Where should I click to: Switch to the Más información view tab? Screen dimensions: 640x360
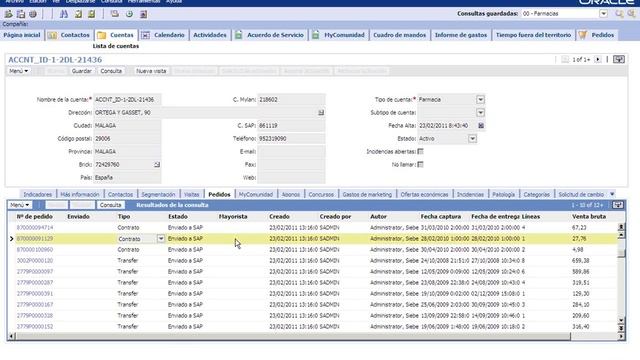coord(80,195)
